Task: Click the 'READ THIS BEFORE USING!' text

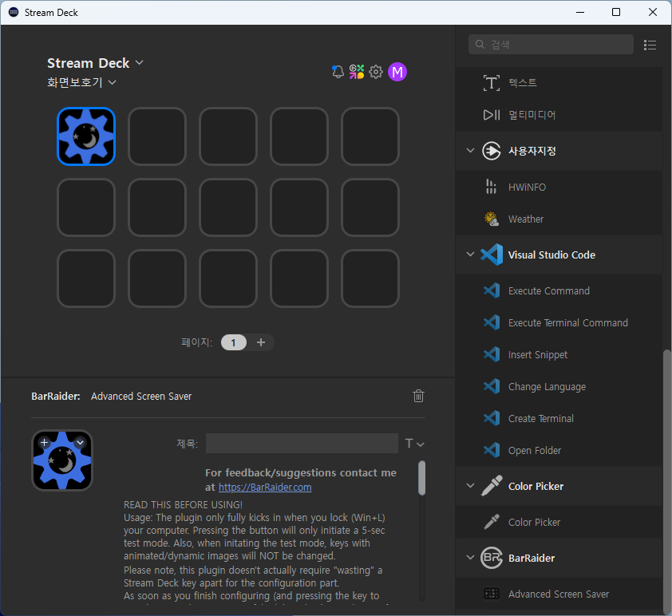Action: point(183,504)
